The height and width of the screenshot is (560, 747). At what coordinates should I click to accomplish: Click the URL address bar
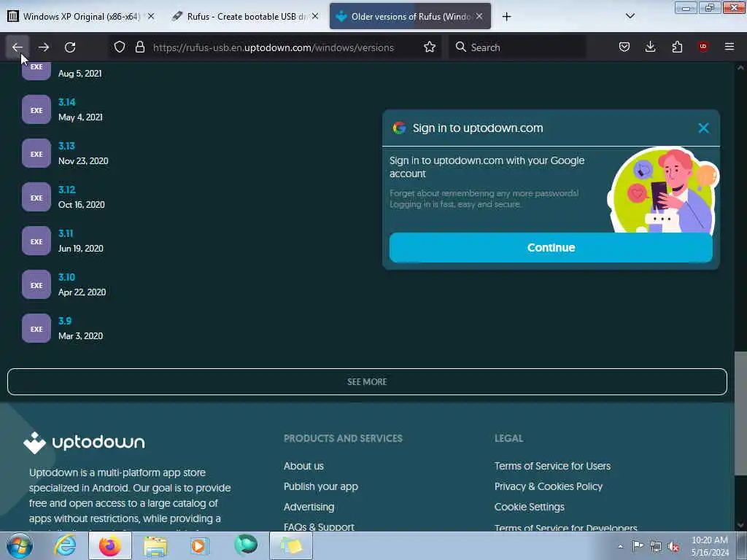[274, 47]
